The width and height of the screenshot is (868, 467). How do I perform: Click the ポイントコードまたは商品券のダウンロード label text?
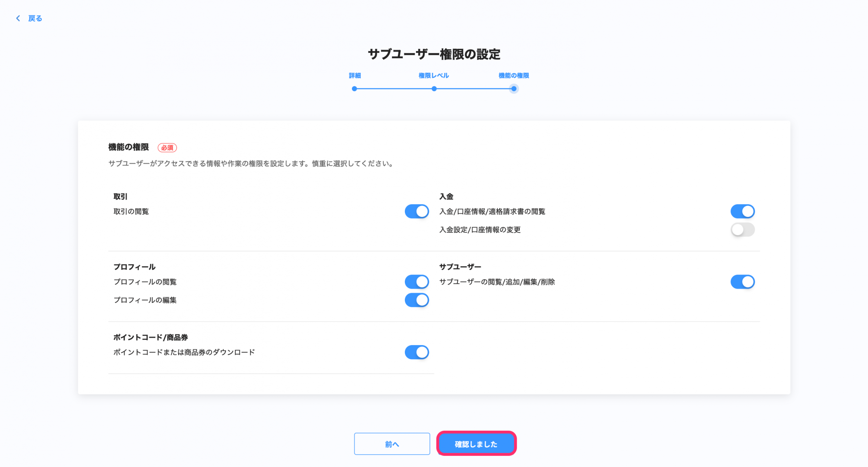pos(184,352)
